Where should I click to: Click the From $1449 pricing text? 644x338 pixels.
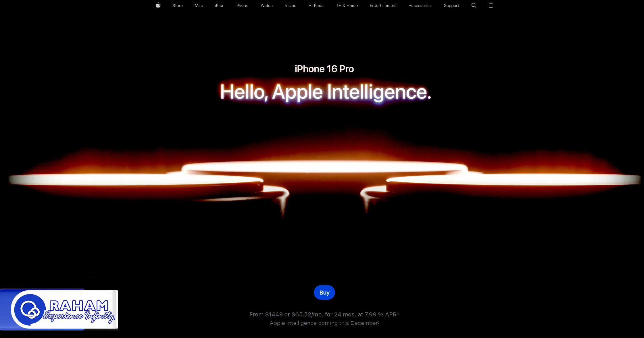coord(324,314)
